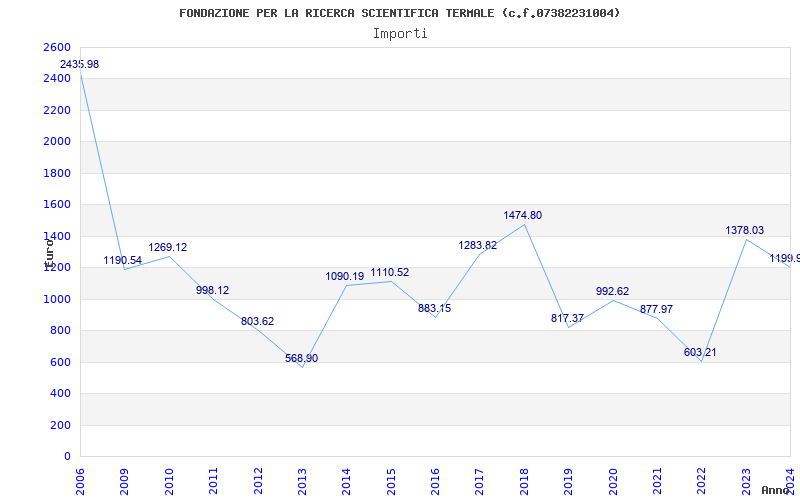Select the 1269.12 data label
The image size is (800, 500).
[167, 247]
